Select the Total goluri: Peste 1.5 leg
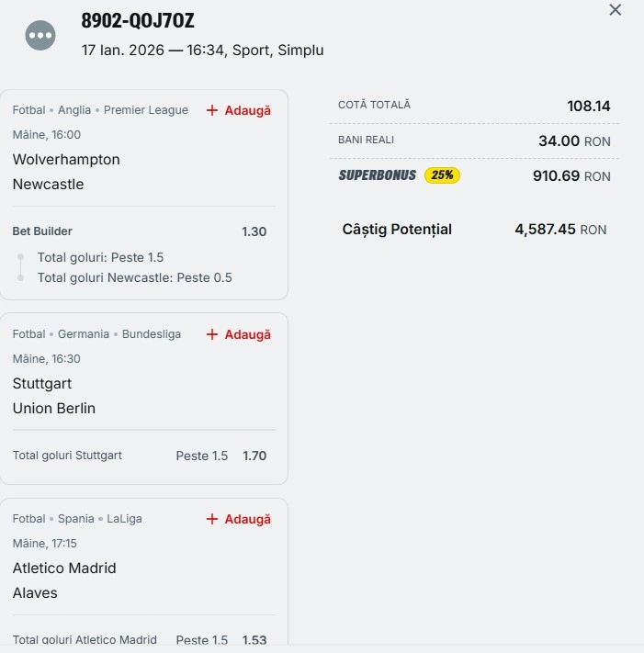This screenshot has width=644, height=653. click(100, 257)
